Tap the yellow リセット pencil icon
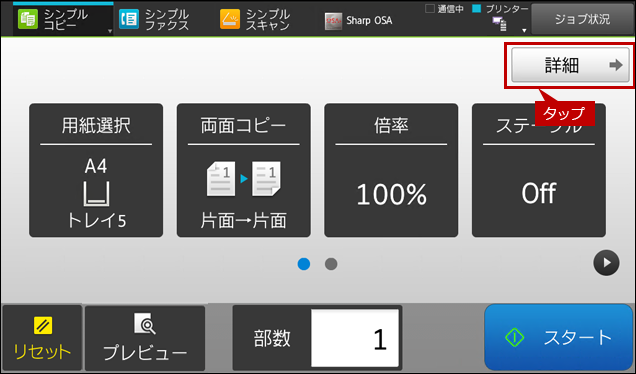This screenshot has width=636, height=374. point(43,325)
